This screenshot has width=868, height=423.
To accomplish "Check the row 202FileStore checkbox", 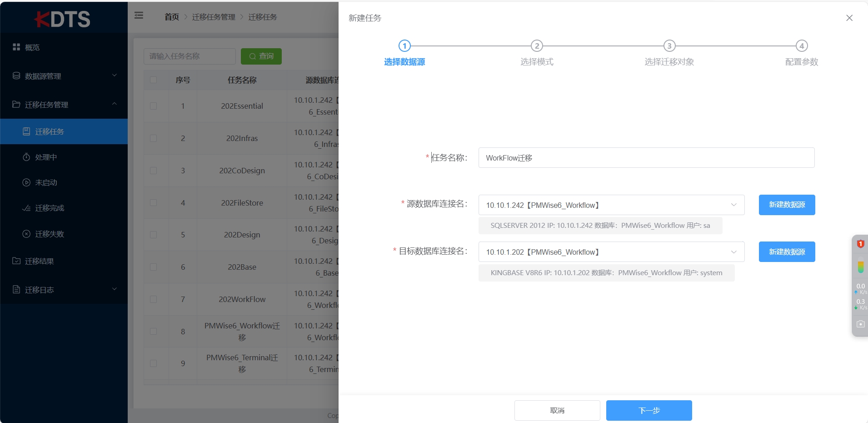I will tap(154, 203).
